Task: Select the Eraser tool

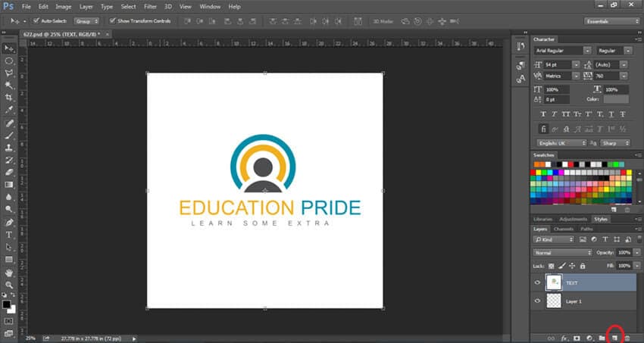Action: 8,173
